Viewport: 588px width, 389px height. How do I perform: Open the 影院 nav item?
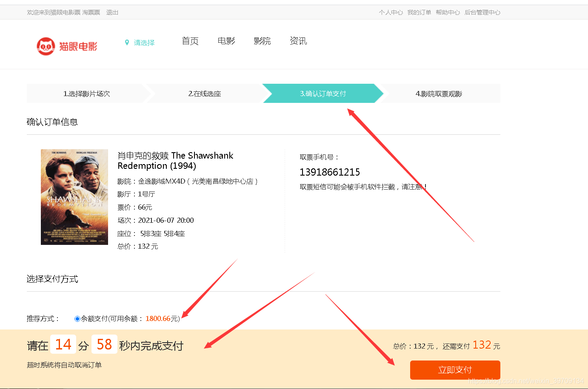(x=262, y=41)
